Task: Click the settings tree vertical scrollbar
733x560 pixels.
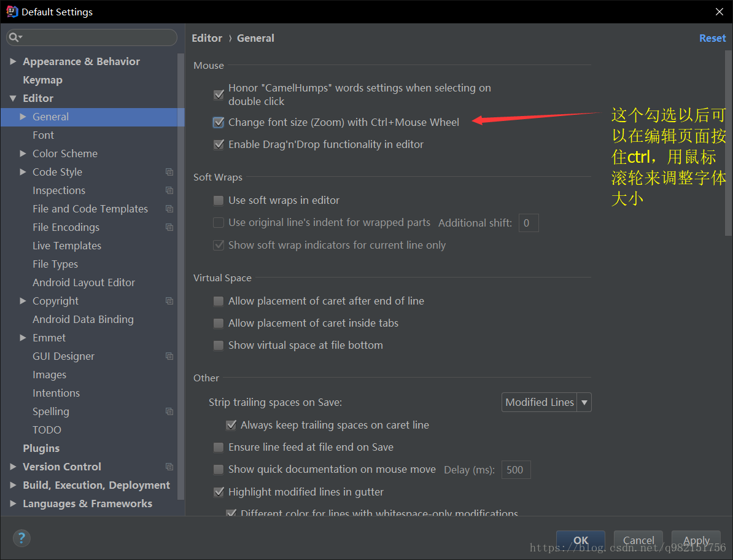Action: (x=181, y=276)
